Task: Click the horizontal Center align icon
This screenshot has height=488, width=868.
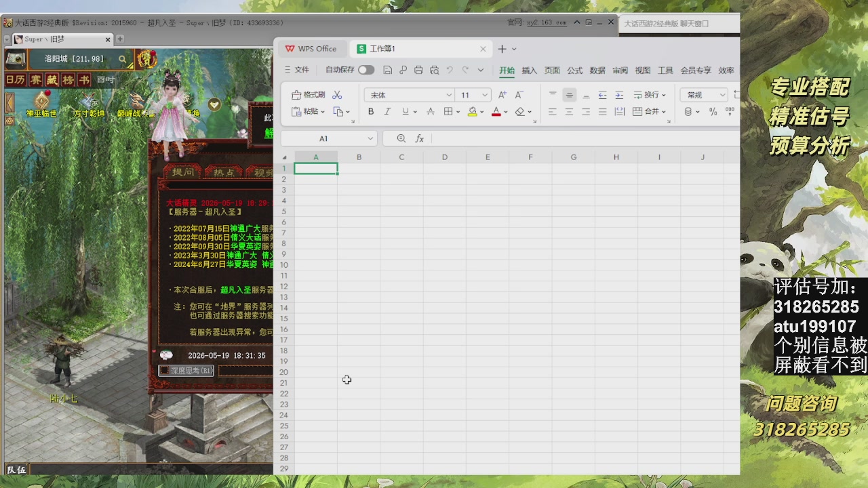Action: coord(570,112)
